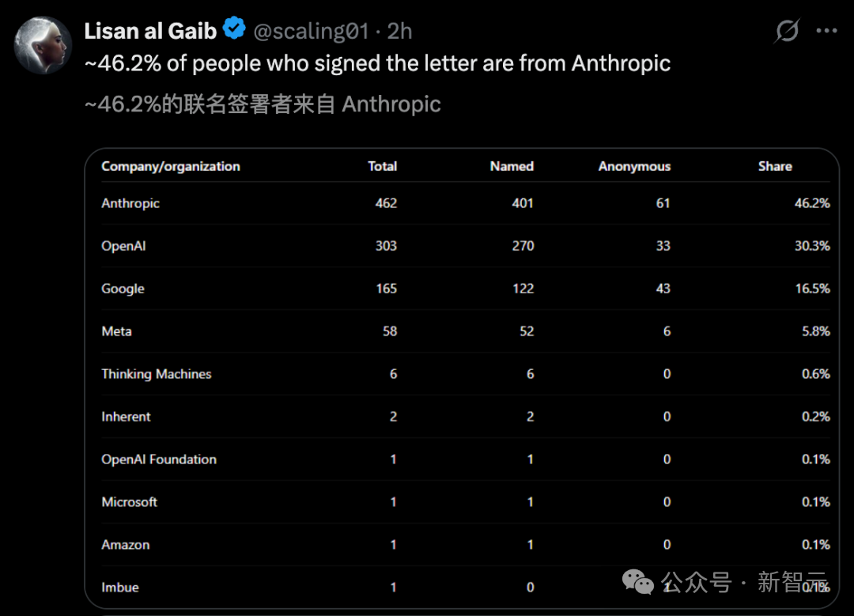Click the WeChat logo watermark
Viewport: 854px width, 616px height.
(637, 582)
